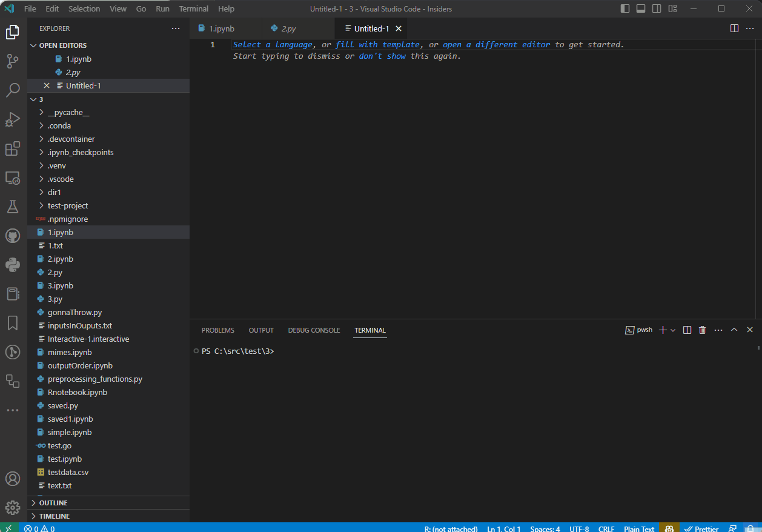
Task: Open the Selection menu
Action: [x=84, y=8]
